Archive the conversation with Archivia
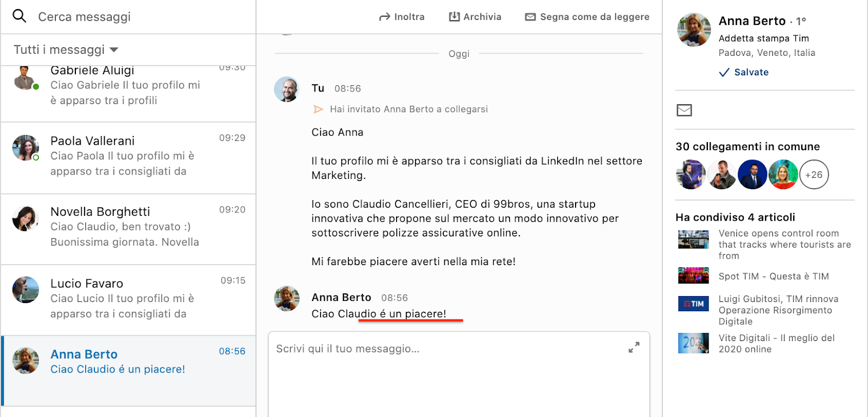868x417 pixels. point(475,17)
